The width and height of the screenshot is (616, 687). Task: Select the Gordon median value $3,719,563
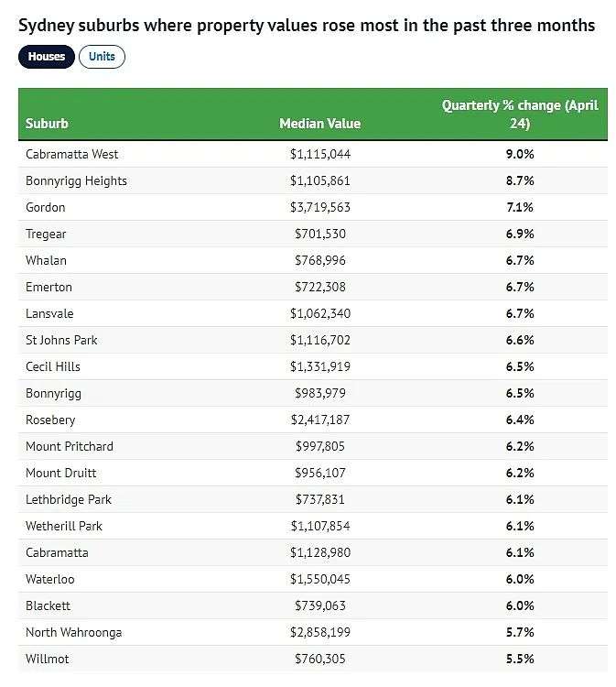click(320, 207)
